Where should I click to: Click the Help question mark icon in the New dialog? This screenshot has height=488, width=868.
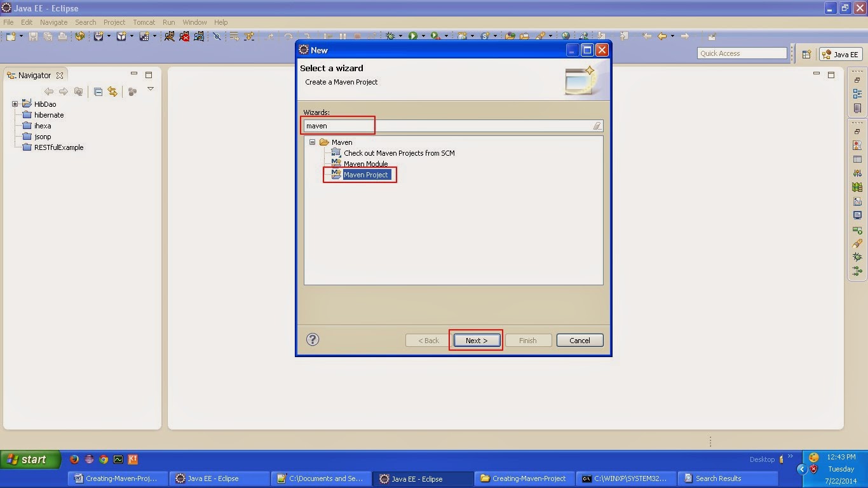pos(313,339)
